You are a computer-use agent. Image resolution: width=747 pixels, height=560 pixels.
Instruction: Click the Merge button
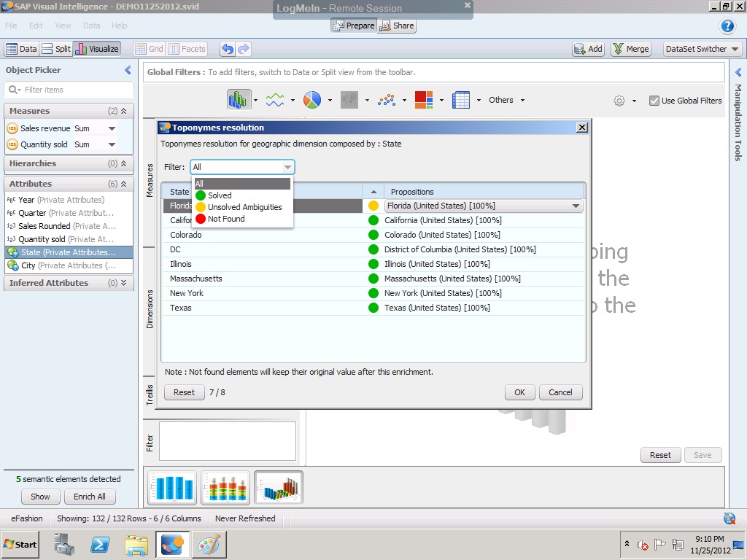click(x=631, y=49)
